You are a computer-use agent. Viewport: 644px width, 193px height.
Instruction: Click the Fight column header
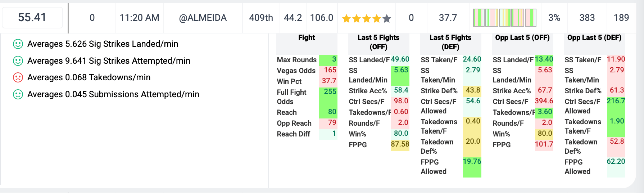307,37
